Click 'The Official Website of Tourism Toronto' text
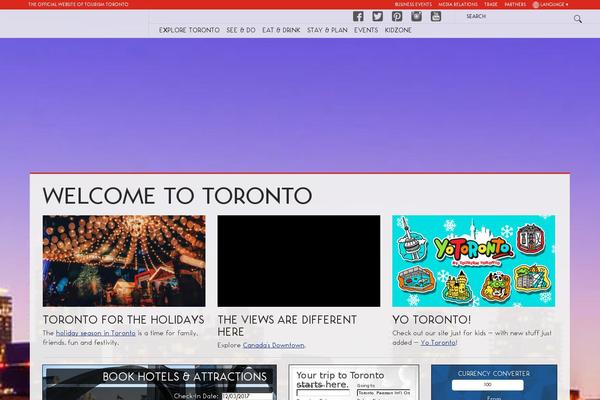The image size is (600, 400). tap(78, 5)
